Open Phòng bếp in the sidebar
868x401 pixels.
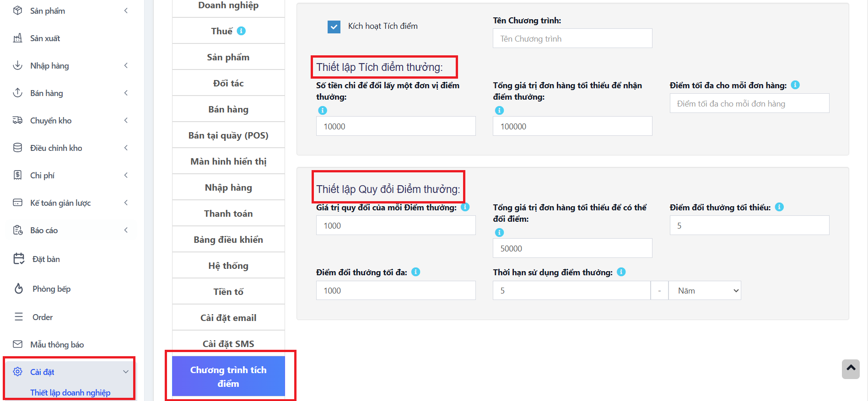pyautogui.click(x=51, y=289)
